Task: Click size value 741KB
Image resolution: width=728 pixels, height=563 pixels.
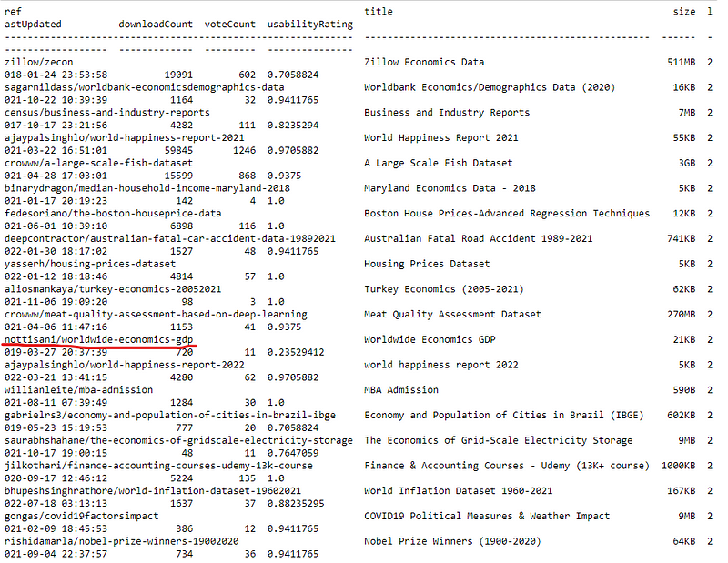Action: pos(682,238)
